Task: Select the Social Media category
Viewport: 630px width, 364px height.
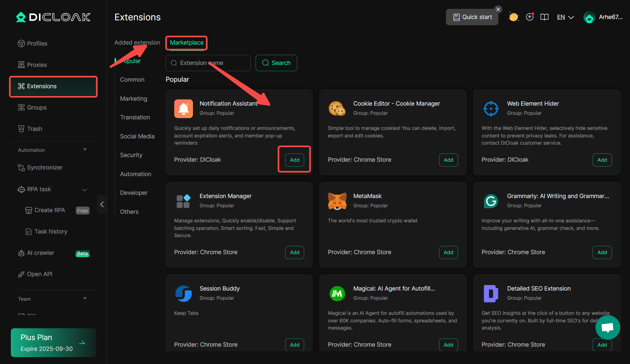Action: pyautogui.click(x=137, y=136)
